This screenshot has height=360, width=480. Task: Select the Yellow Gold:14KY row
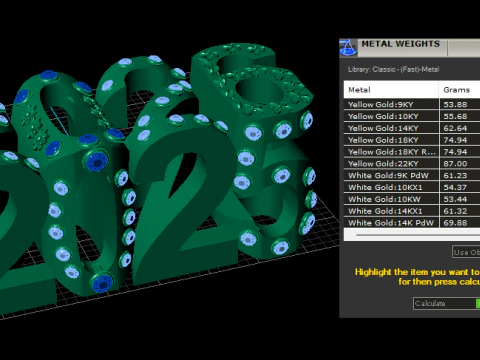pos(412,128)
